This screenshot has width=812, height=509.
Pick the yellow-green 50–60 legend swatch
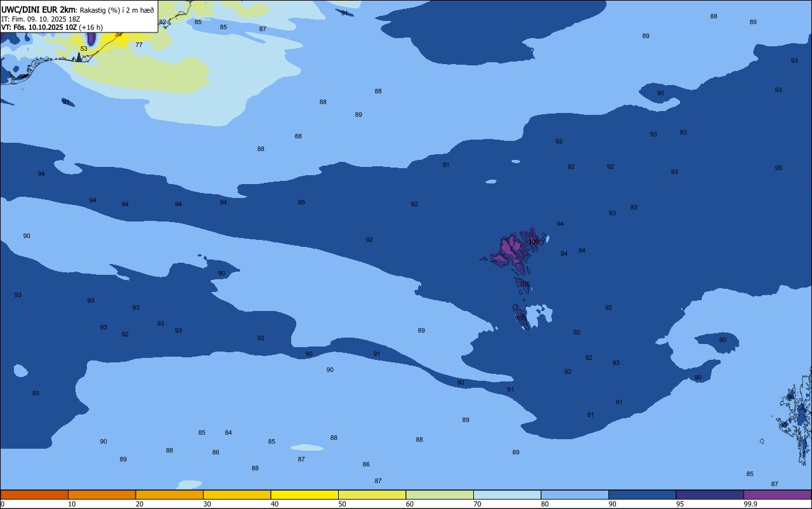coord(372,494)
